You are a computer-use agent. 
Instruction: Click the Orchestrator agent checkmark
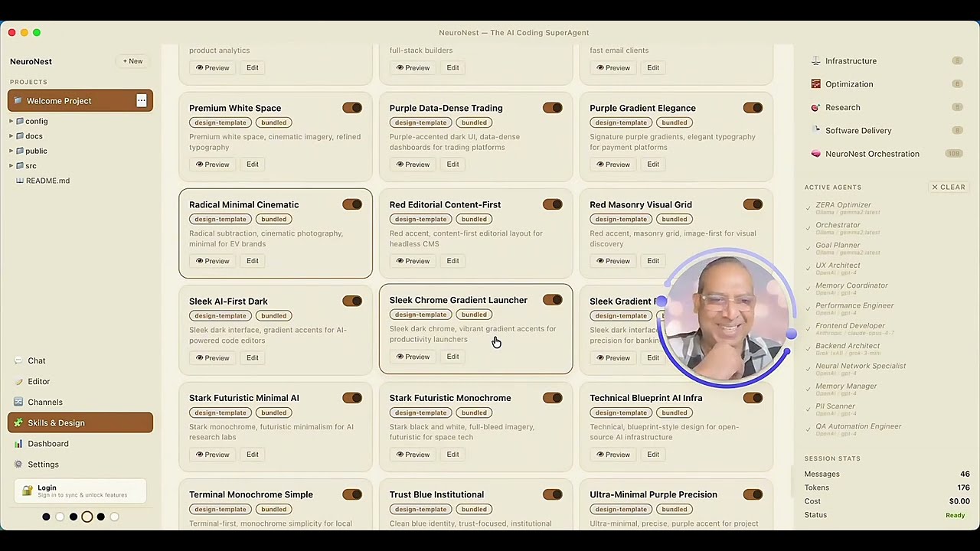pos(808,227)
